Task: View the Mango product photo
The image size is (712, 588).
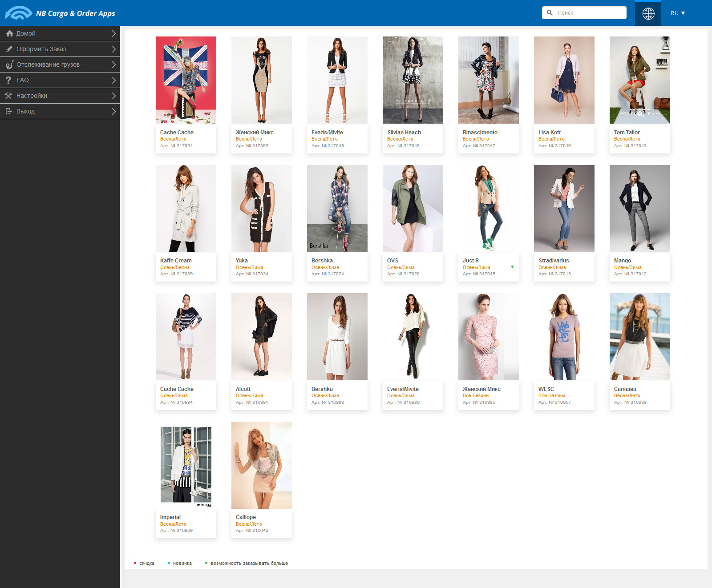Action: [x=640, y=209]
